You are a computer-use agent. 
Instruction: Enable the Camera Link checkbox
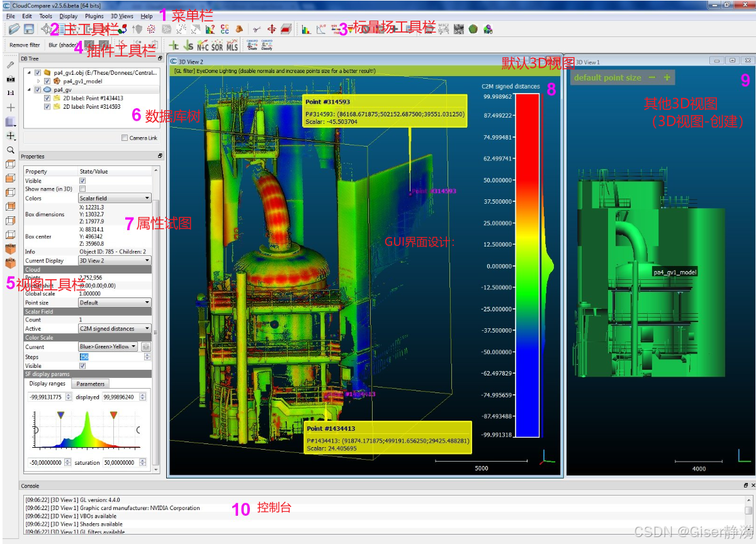click(125, 138)
